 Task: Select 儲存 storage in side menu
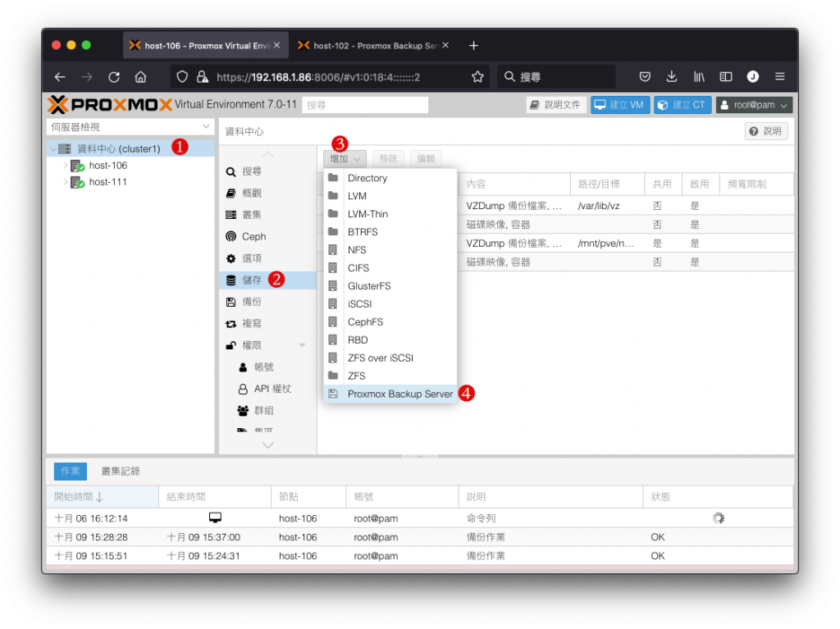click(x=268, y=280)
